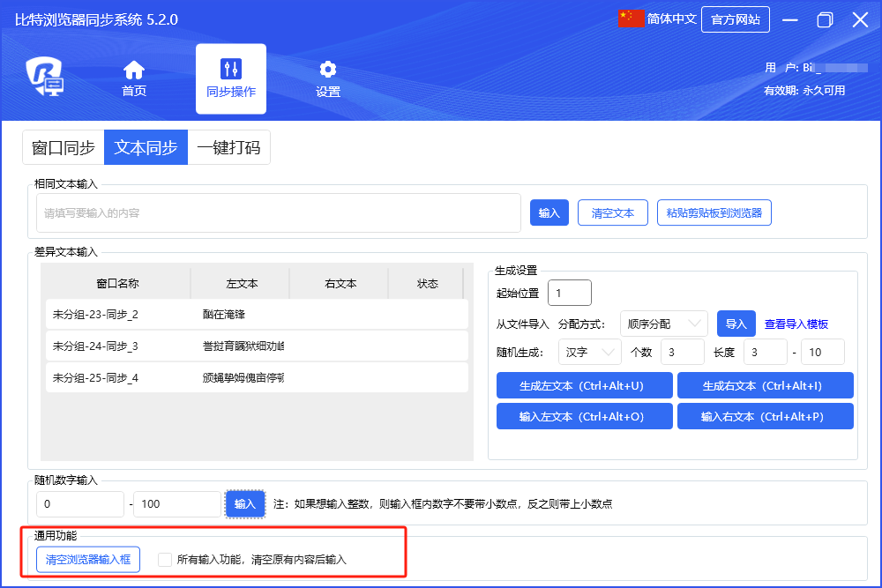This screenshot has width=882, height=588.
Task: Open the 同步操作 sliders icon
Action: 231,70
